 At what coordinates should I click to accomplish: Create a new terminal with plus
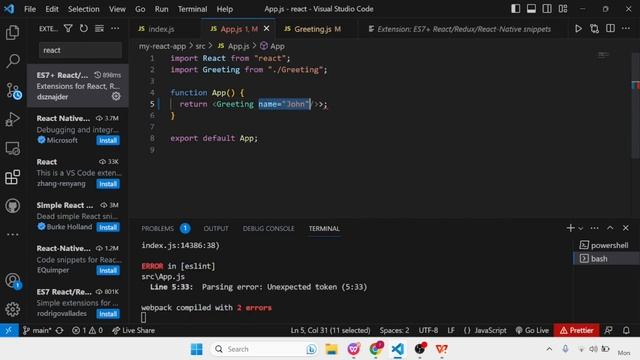coord(571,228)
